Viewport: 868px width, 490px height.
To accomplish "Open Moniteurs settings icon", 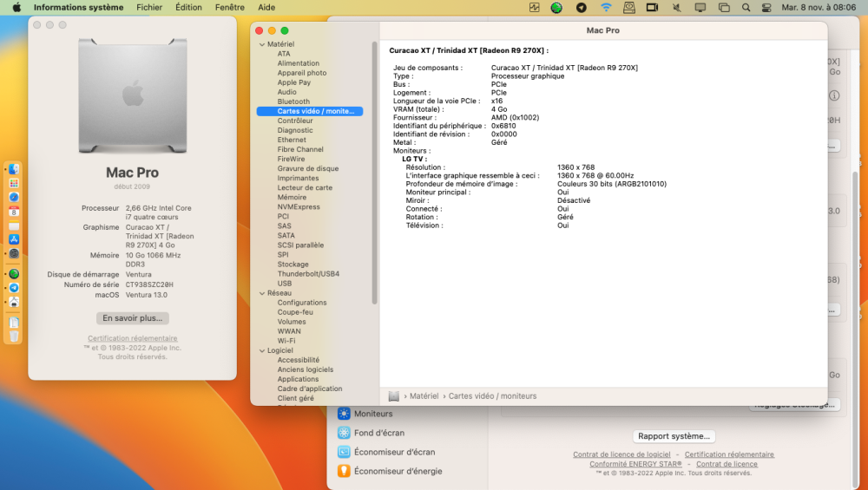I will 344,414.
